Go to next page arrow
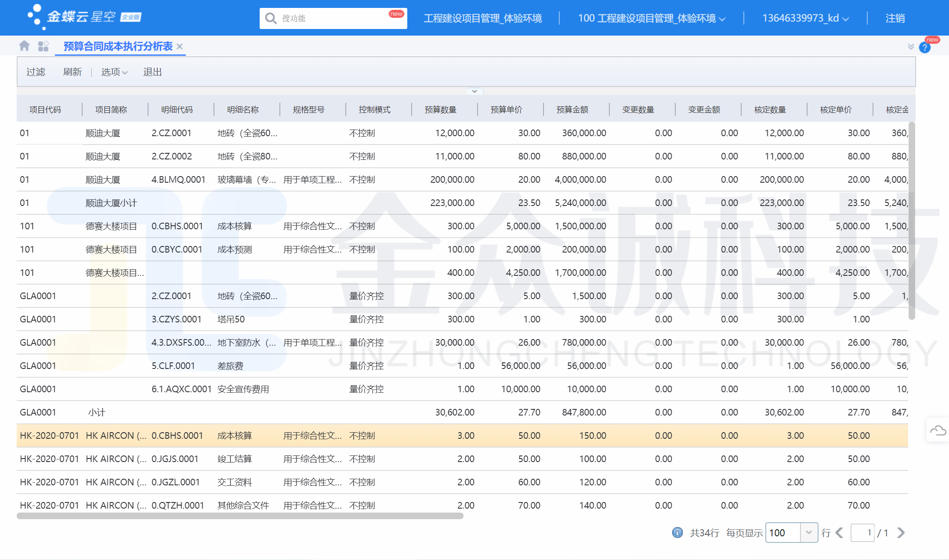 coord(901,533)
